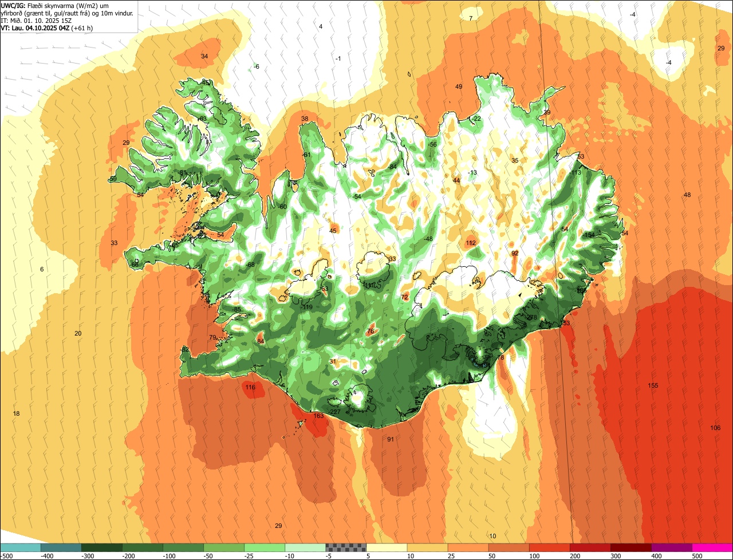Click the 154 value in the East Fjords
This screenshot has height=560, width=733.
pyautogui.click(x=590, y=235)
